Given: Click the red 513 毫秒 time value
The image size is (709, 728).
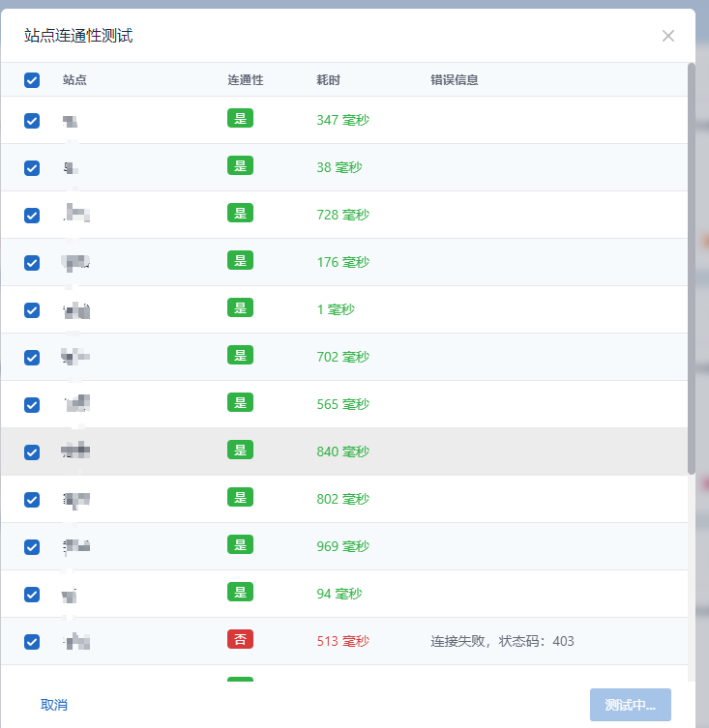Looking at the screenshot, I should [x=342, y=641].
